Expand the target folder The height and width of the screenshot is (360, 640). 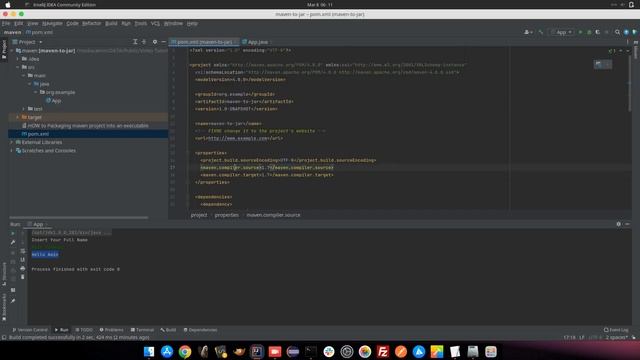pyautogui.click(x=18, y=117)
